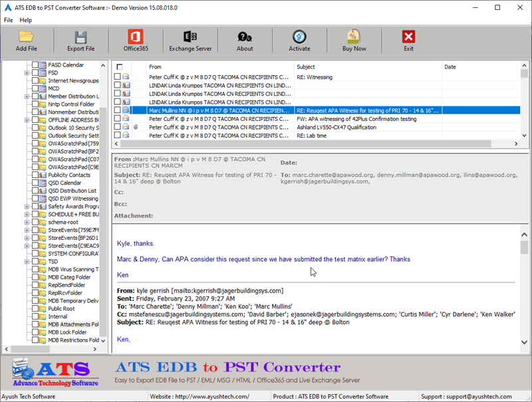Open the File menu
532x402 pixels.
[9, 20]
